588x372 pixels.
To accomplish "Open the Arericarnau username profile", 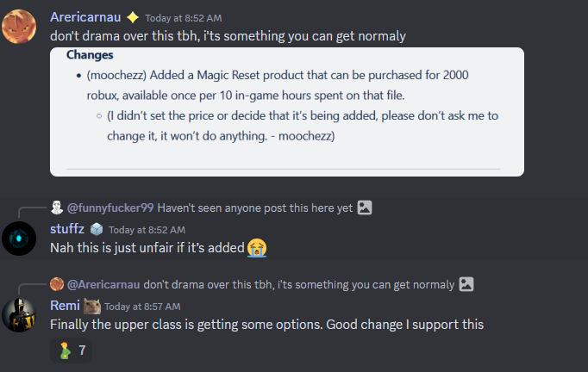I will (84, 17).
